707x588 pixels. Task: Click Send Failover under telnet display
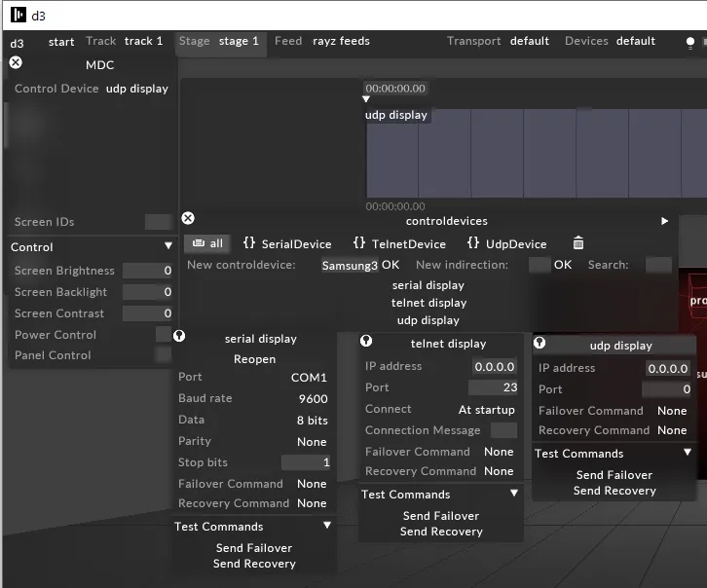click(441, 516)
